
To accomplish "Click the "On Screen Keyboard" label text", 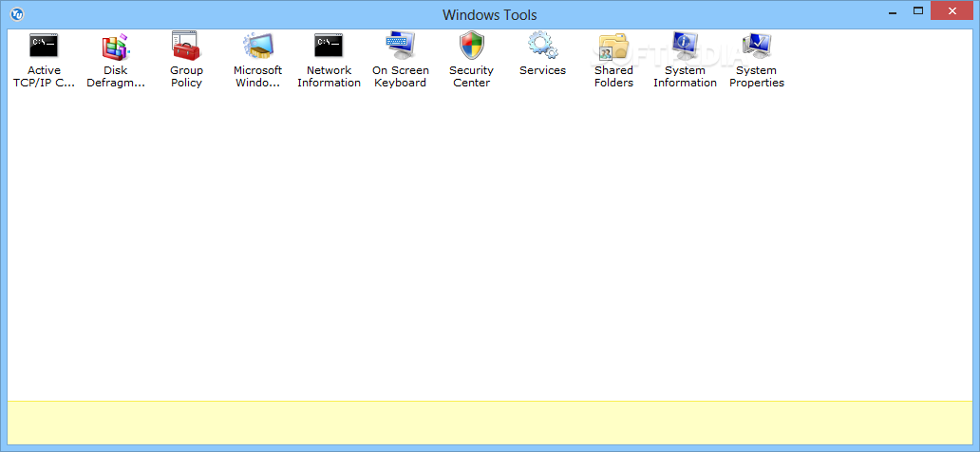I will coord(400,76).
